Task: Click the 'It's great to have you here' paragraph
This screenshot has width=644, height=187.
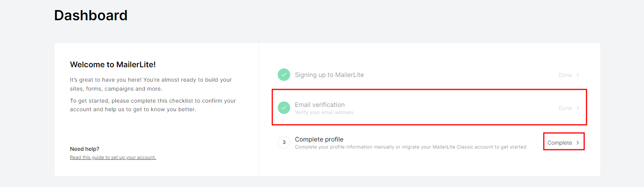Action: coord(151,84)
